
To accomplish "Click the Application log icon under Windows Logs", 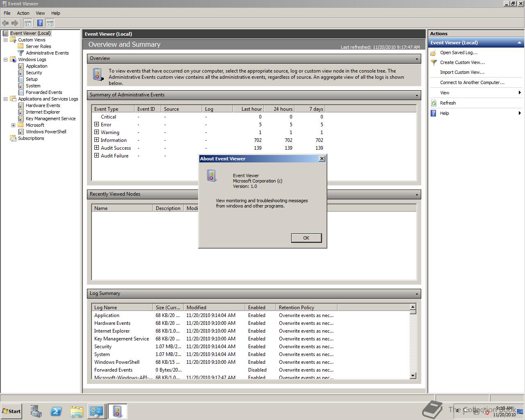I will click(21, 66).
